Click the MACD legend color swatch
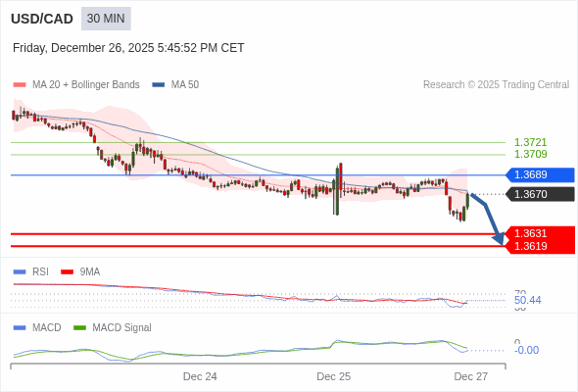Screen dimensions: 578x392 pos(20,328)
